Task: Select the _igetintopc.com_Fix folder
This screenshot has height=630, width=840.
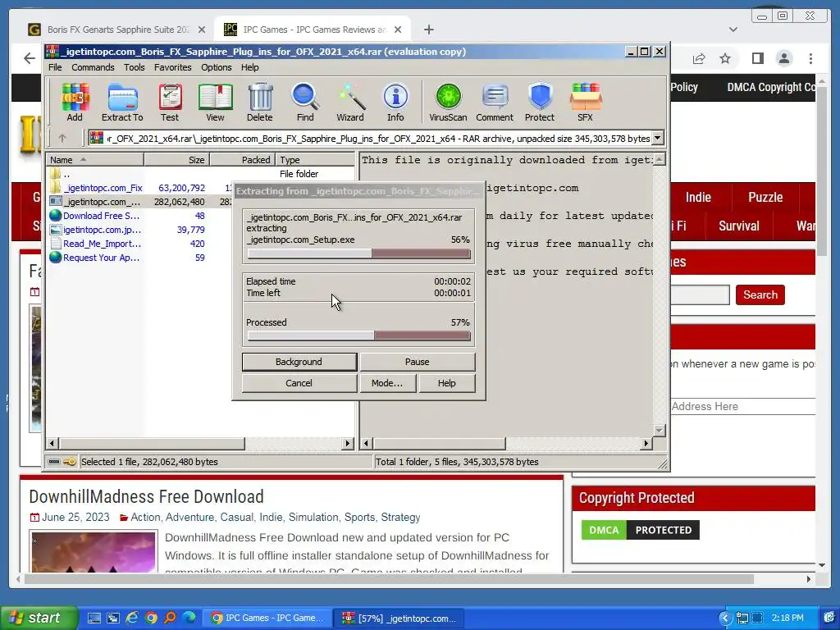Action: point(103,188)
